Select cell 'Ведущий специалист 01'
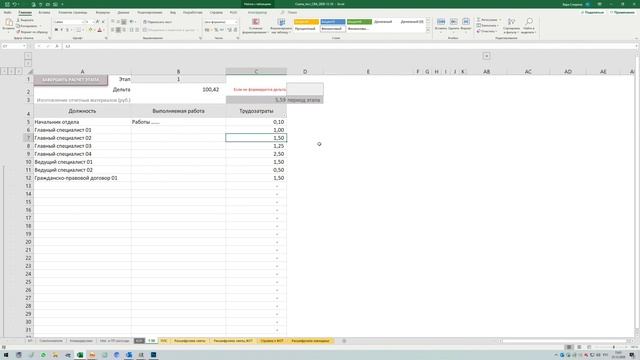Viewport: 640px width, 360px height. tap(82, 162)
